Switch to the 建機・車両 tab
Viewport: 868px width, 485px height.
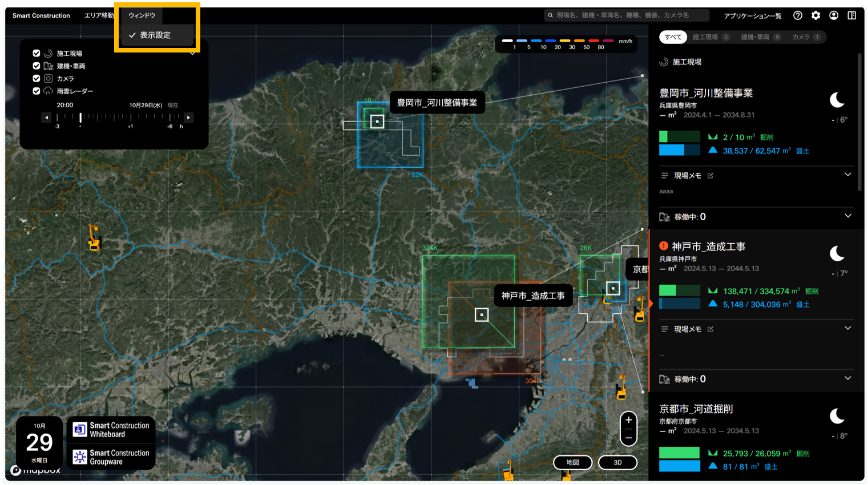click(760, 37)
